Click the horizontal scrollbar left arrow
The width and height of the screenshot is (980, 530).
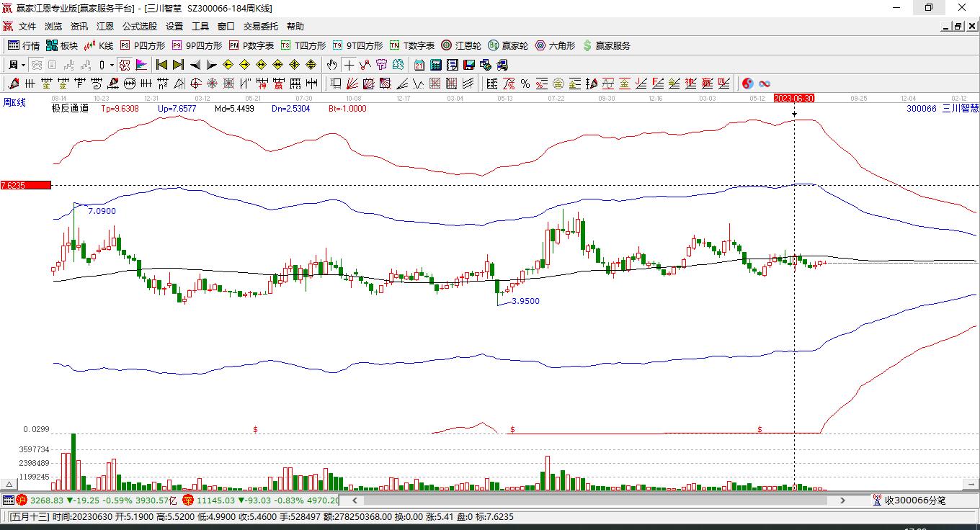point(355,500)
